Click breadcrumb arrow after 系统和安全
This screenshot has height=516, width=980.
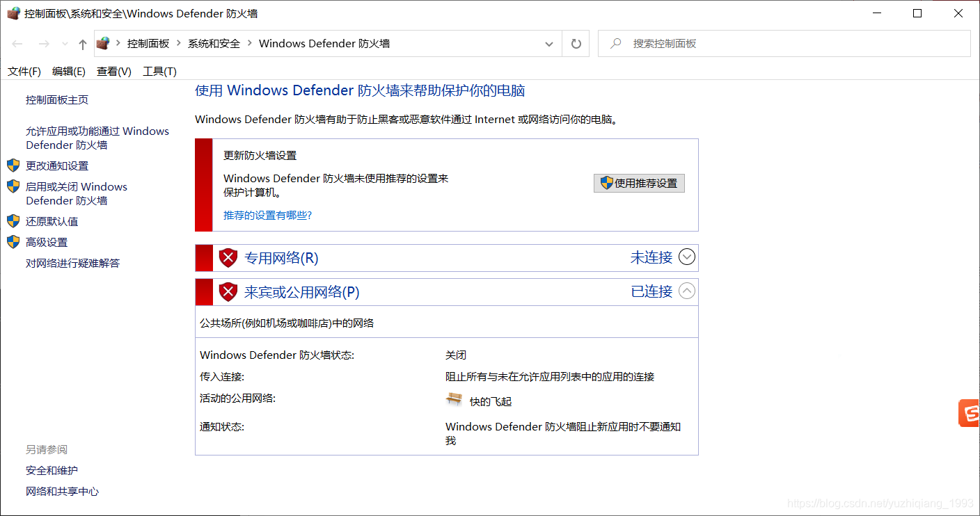pos(249,44)
